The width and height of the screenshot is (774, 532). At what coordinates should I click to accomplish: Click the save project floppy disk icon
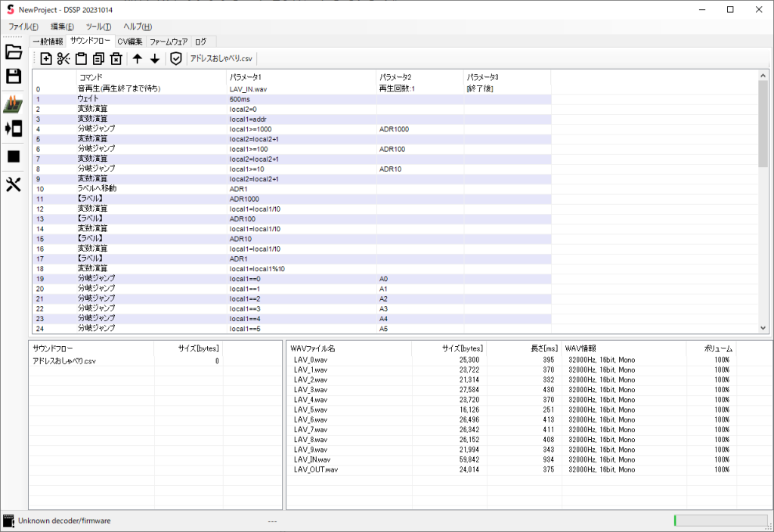[14, 76]
